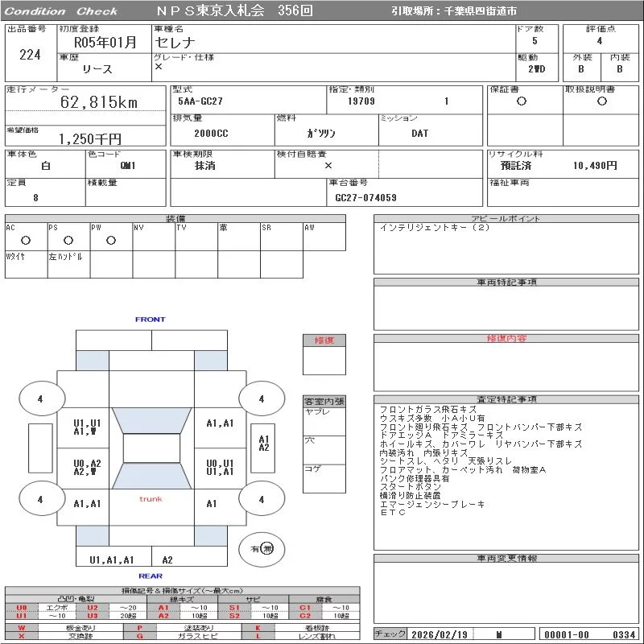The width and height of the screenshot is (644, 644).
Task: Toggle the AC equipment circle mark
Action: [x=25, y=240]
